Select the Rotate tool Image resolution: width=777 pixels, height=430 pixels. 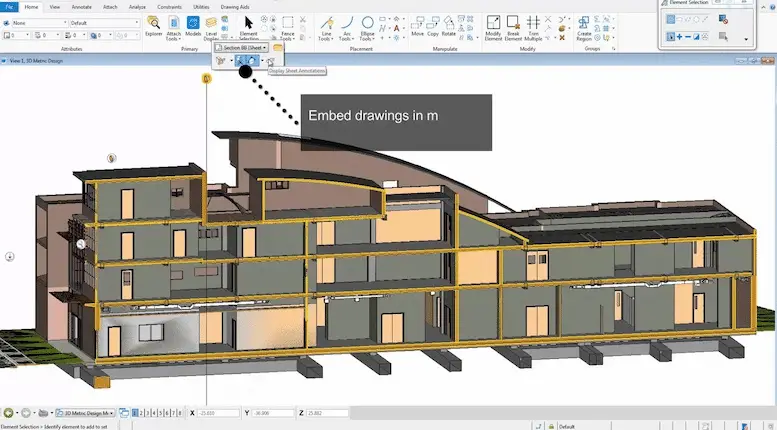(448, 27)
